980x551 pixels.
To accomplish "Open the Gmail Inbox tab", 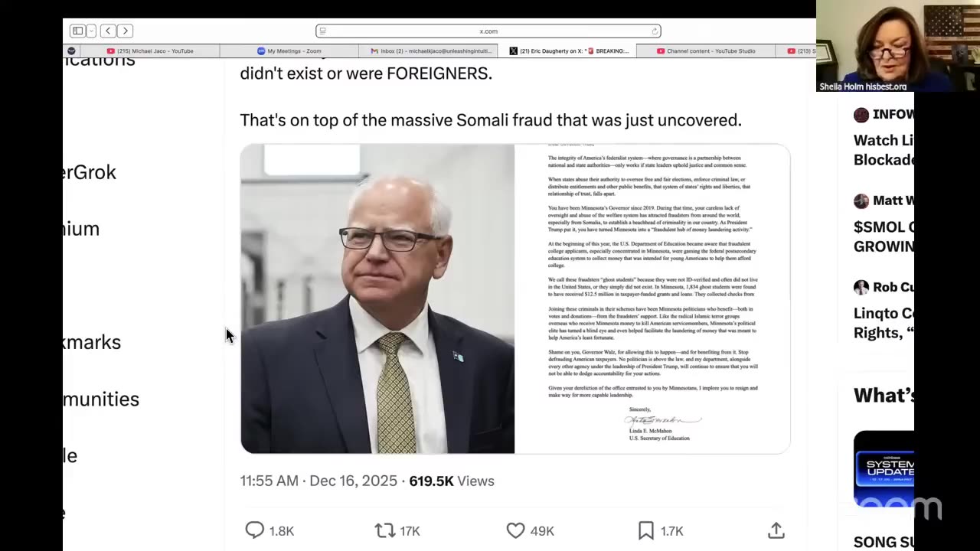I will coord(428,51).
